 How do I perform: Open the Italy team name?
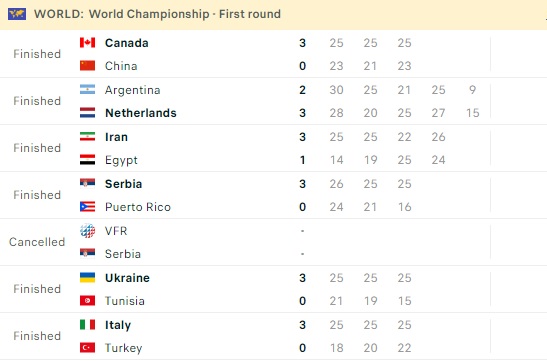coord(118,325)
